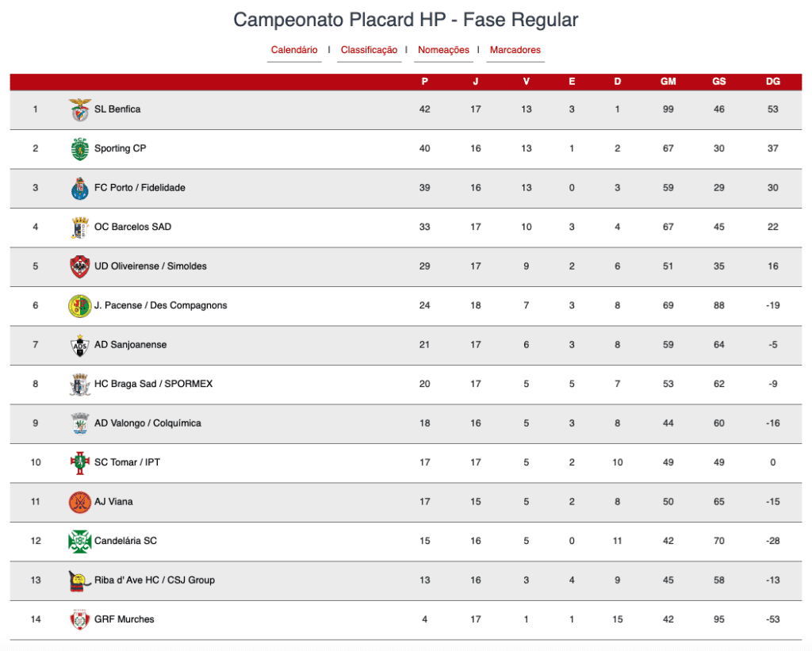This screenshot has width=812, height=651.
Task: Click the AJ Viana orange round logo
Action: [80, 502]
